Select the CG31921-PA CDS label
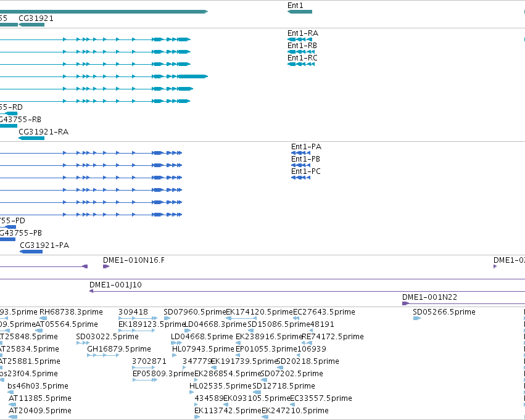This screenshot has height=420, width=525. point(44,245)
